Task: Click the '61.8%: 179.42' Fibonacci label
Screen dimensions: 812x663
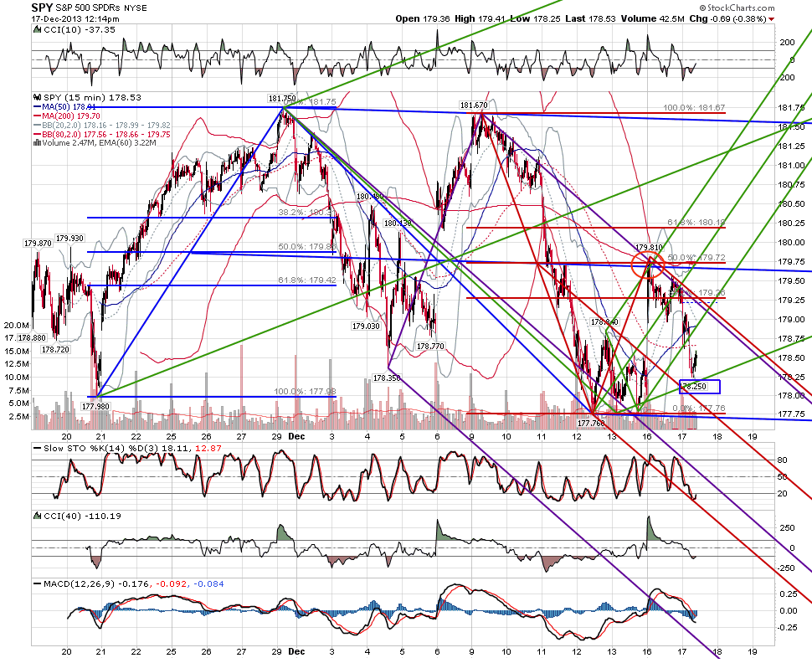Action: (x=306, y=280)
